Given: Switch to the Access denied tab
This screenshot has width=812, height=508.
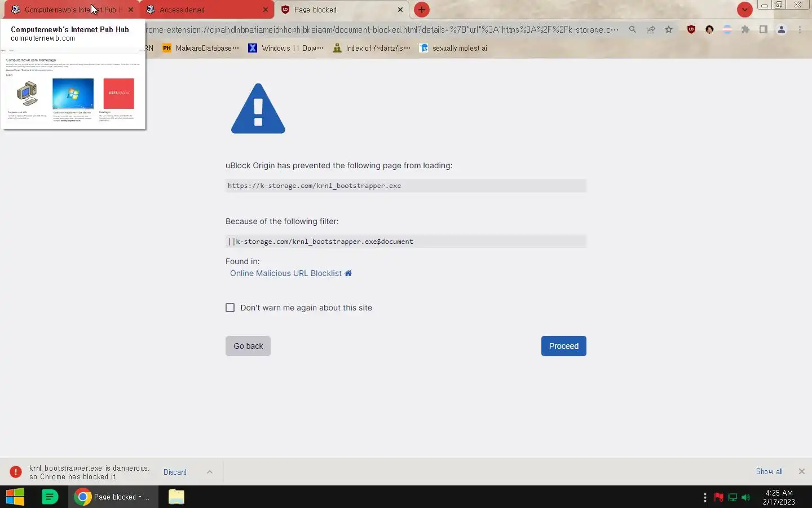Looking at the screenshot, I should click(206, 10).
